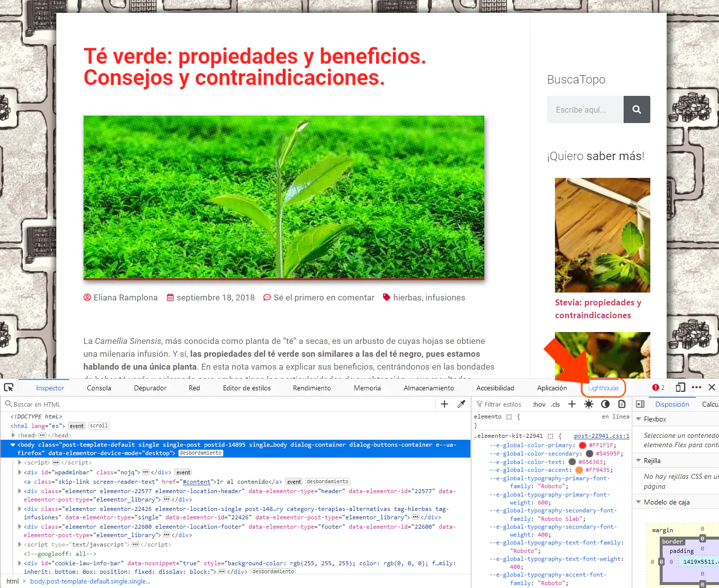Viewport: 719px width, 588px height.
Task: Open the post-22941.css:1 stylesheet link
Action: pos(601,435)
